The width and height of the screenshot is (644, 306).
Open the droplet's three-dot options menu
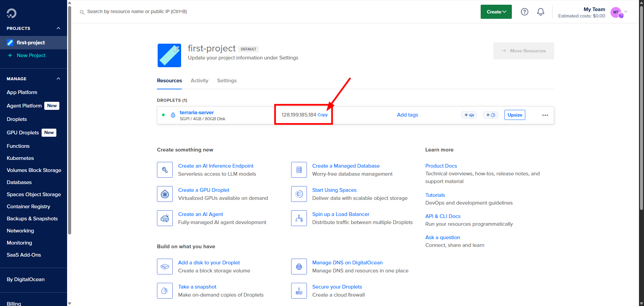click(545, 115)
